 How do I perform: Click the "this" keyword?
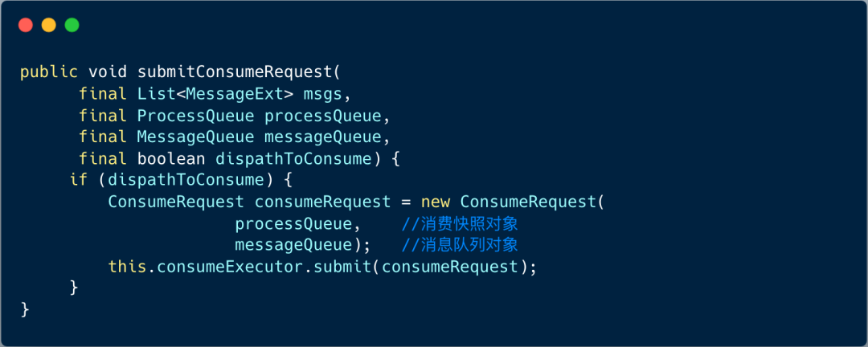pyautogui.click(x=127, y=267)
